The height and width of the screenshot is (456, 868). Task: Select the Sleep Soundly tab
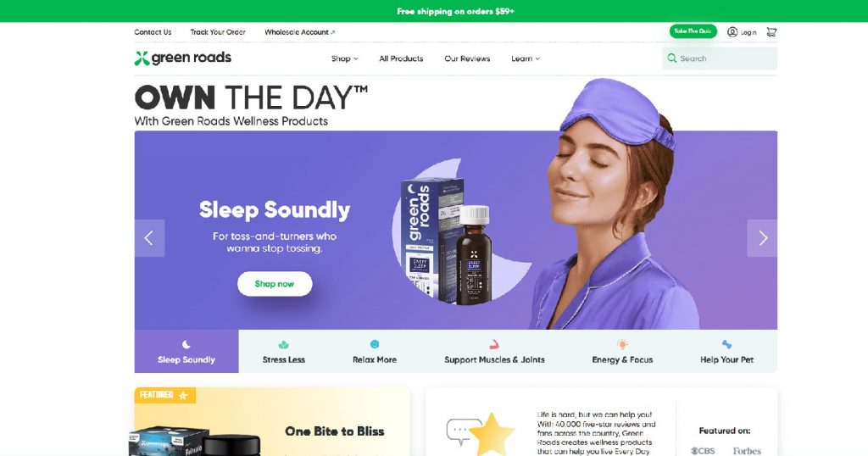click(186, 352)
